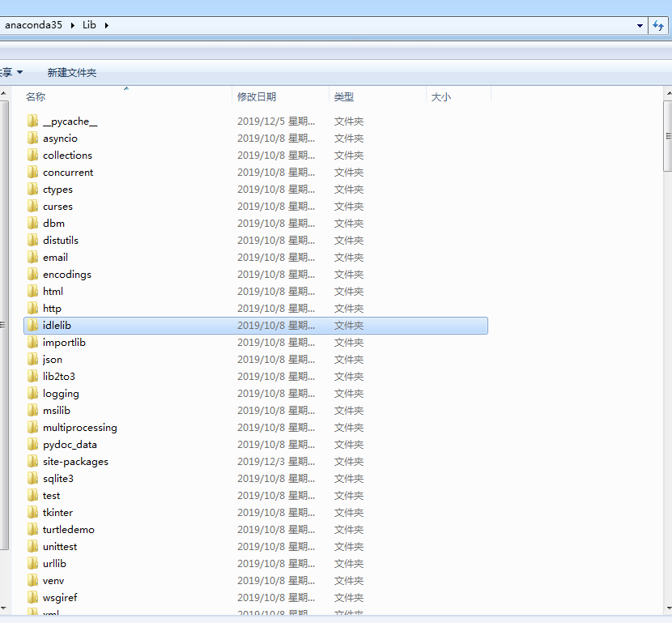The image size is (672, 623).
Task: Click the modified date of curses row
Action: 276,207
